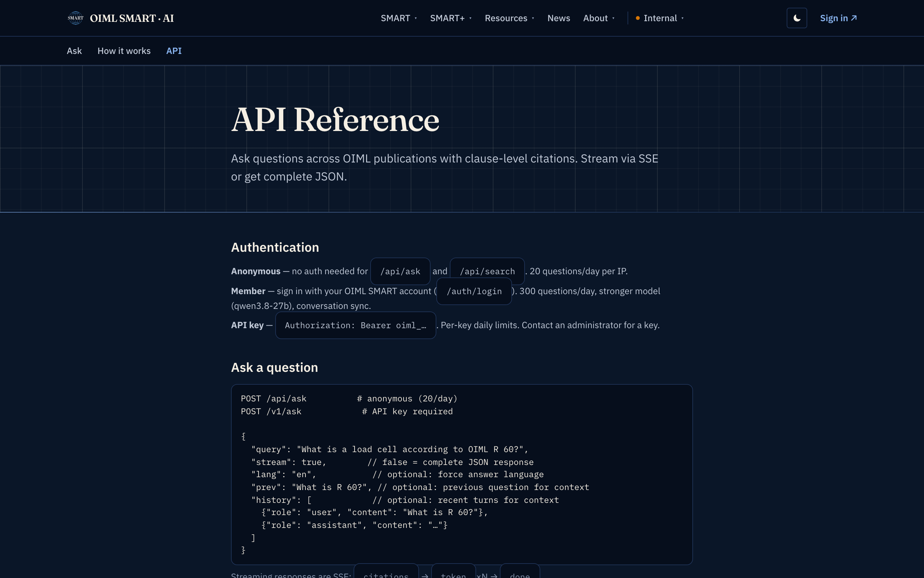
Task: Click the /api/ask code chip
Action: tap(400, 271)
